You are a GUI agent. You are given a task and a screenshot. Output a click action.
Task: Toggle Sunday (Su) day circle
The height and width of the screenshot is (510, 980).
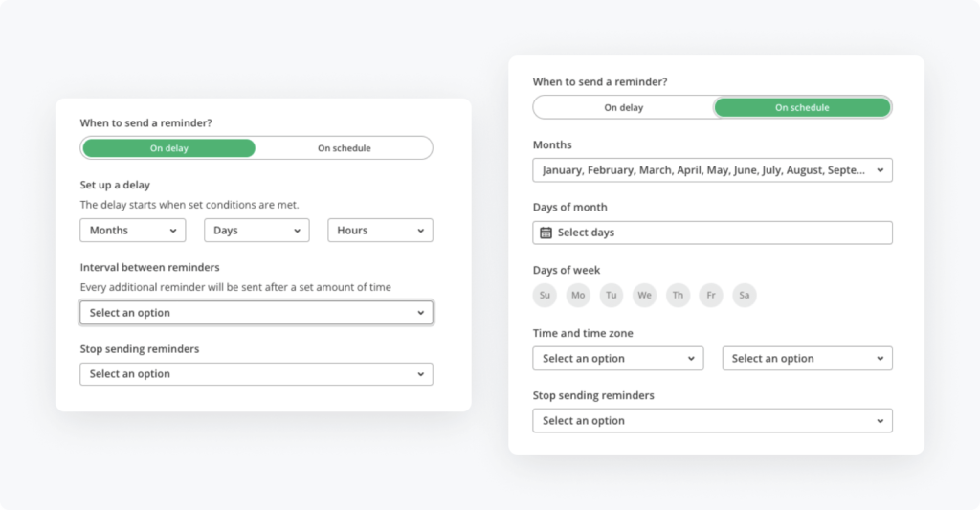click(545, 296)
